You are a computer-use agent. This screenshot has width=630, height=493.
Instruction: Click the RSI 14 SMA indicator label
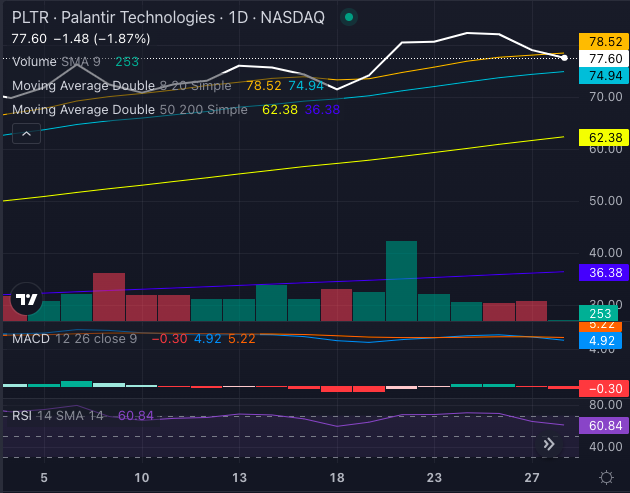click(60, 415)
